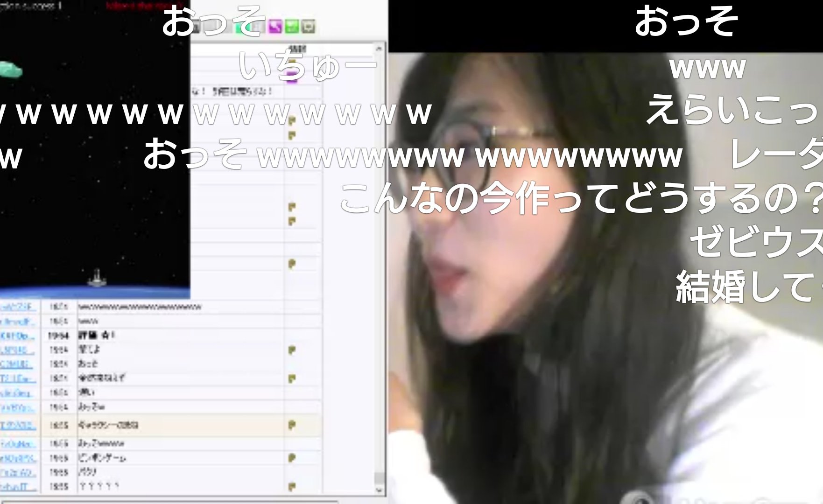Open user ID link on ピンポンゲーム row
This screenshot has height=504, width=823.
click(18, 458)
